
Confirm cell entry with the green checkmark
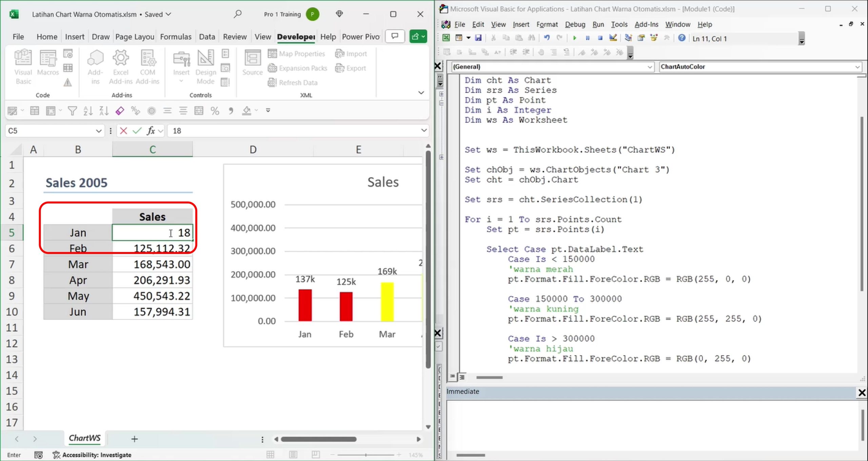click(137, 131)
